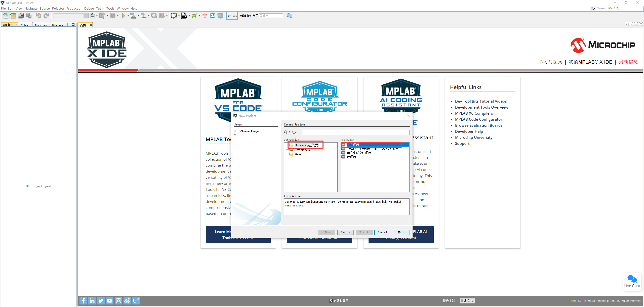Open the project configuration combo box
The image size is (644, 307).
tap(71, 16)
